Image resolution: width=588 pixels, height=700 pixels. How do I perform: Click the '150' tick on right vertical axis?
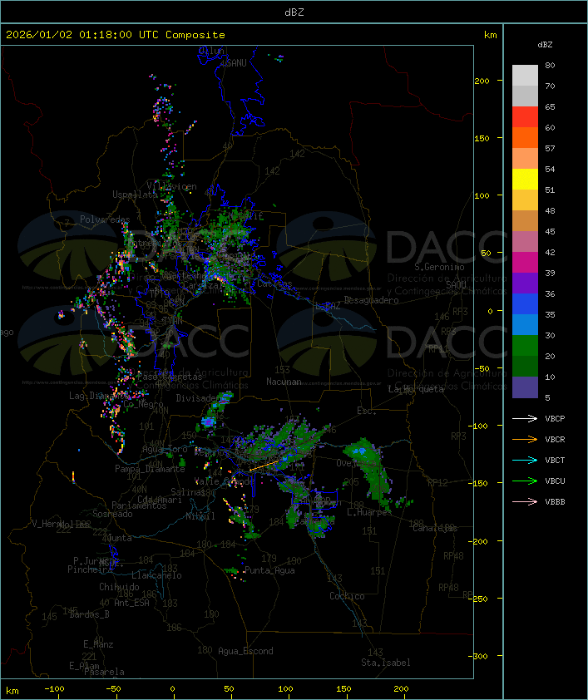click(x=482, y=138)
